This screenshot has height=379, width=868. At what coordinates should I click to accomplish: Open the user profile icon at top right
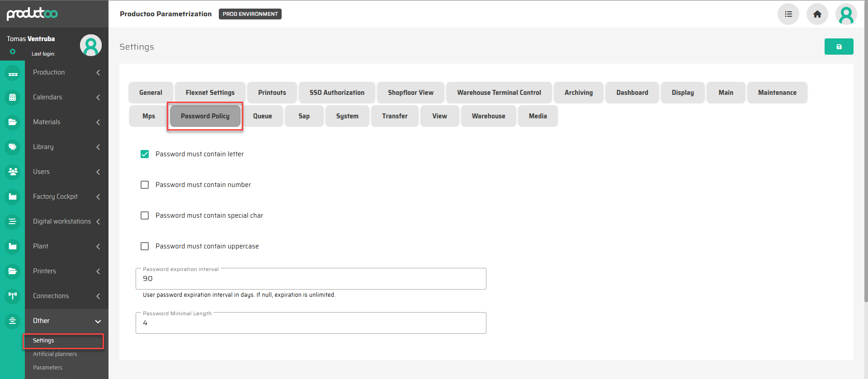click(846, 14)
